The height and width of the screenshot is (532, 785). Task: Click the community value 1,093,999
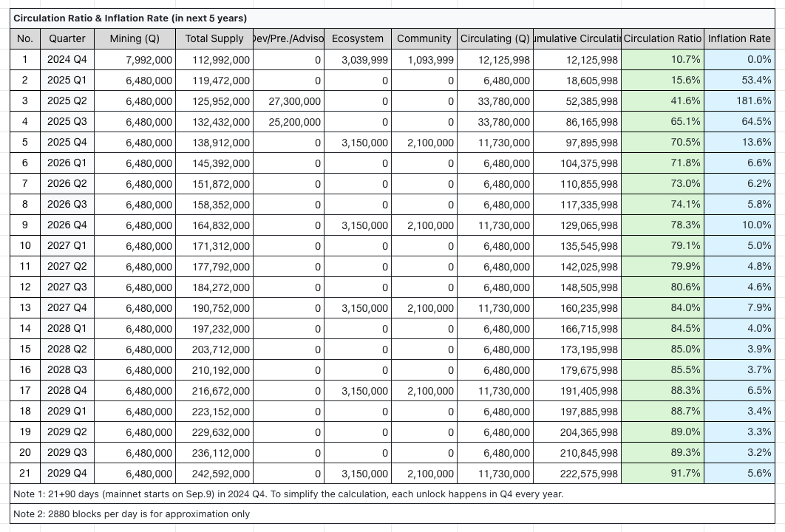(424, 60)
